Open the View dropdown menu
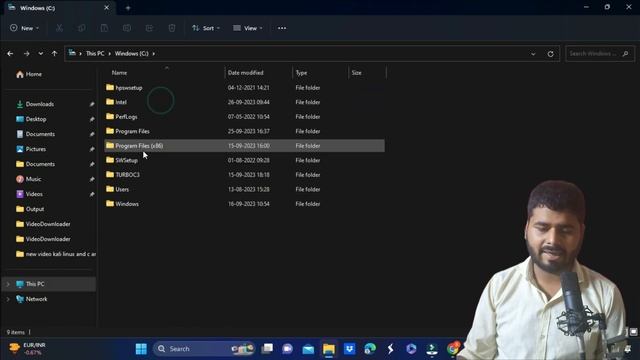 (x=248, y=28)
